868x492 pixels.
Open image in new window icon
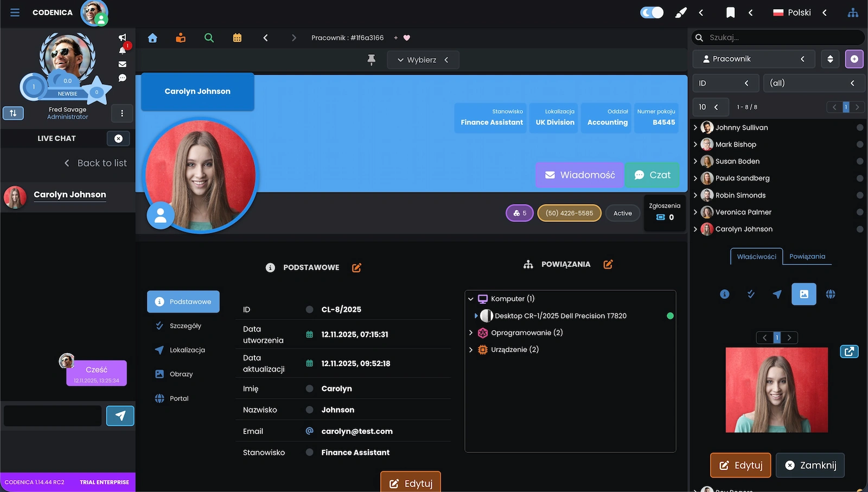coord(849,352)
